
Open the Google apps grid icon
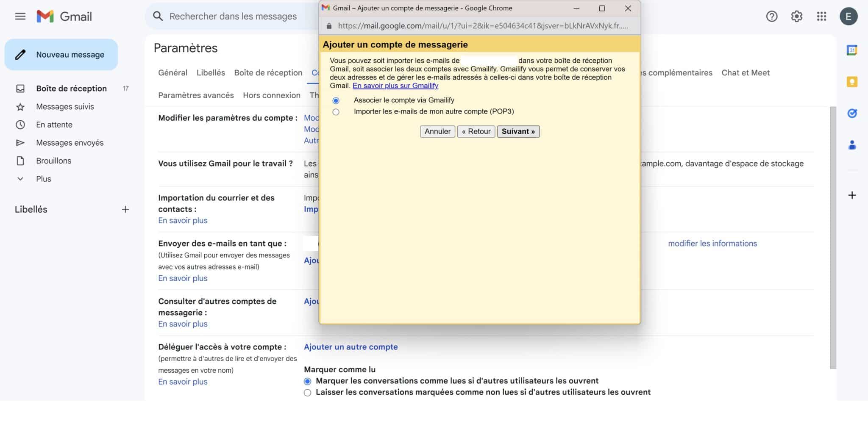click(x=821, y=17)
